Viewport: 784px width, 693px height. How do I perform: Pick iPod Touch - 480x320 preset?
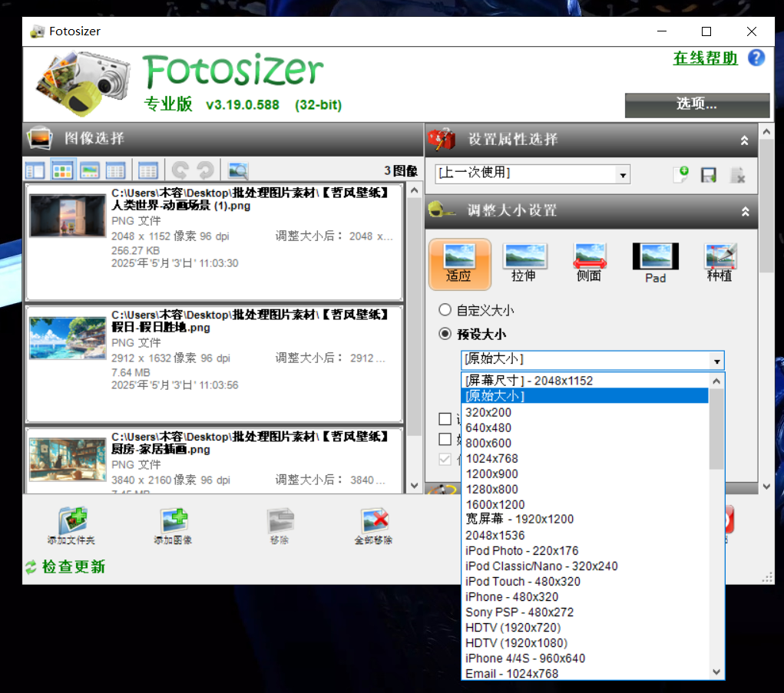(584, 581)
